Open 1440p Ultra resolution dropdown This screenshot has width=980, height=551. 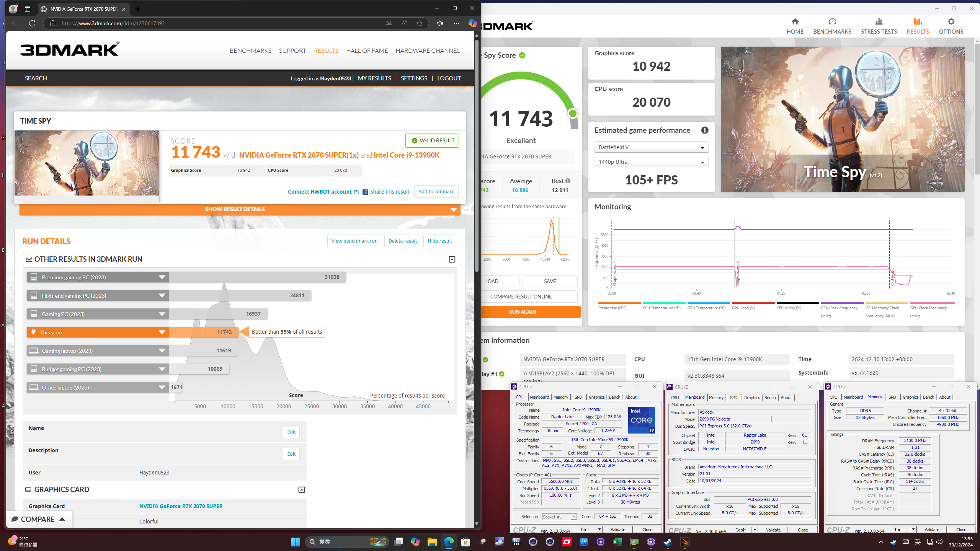coord(651,162)
